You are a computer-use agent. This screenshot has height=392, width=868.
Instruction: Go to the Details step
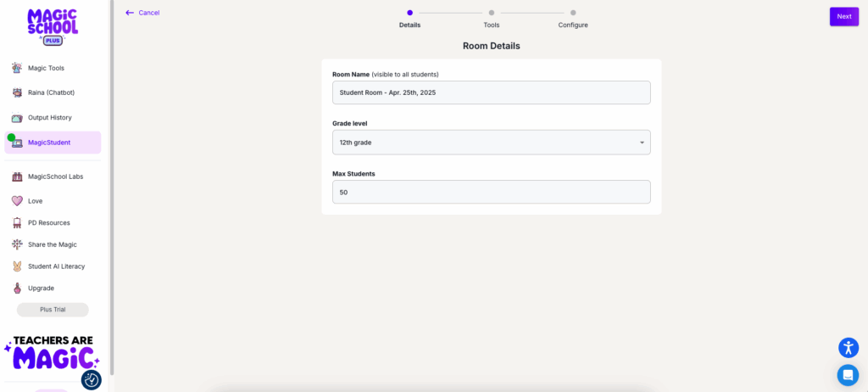(x=409, y=19)
